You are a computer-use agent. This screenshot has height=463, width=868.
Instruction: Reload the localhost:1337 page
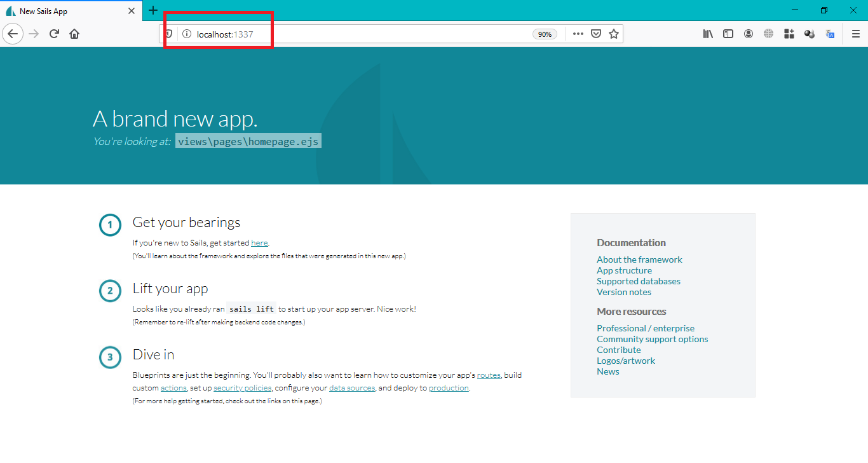[54, 34]
